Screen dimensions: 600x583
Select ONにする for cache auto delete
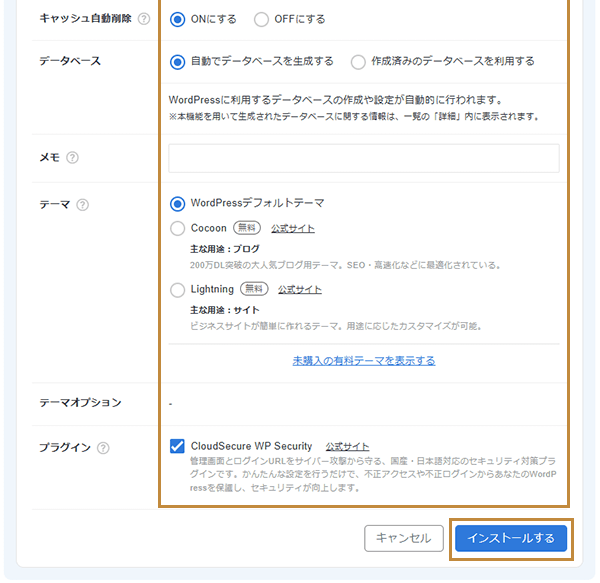178,19
